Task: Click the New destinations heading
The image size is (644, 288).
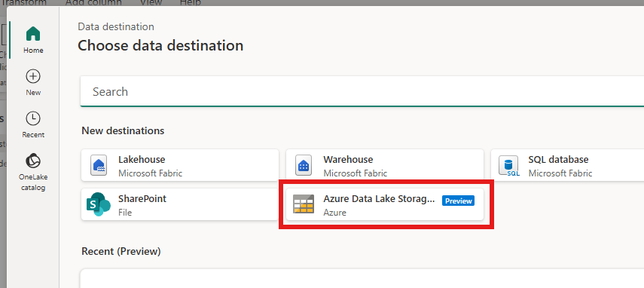Action: (123, 130)
